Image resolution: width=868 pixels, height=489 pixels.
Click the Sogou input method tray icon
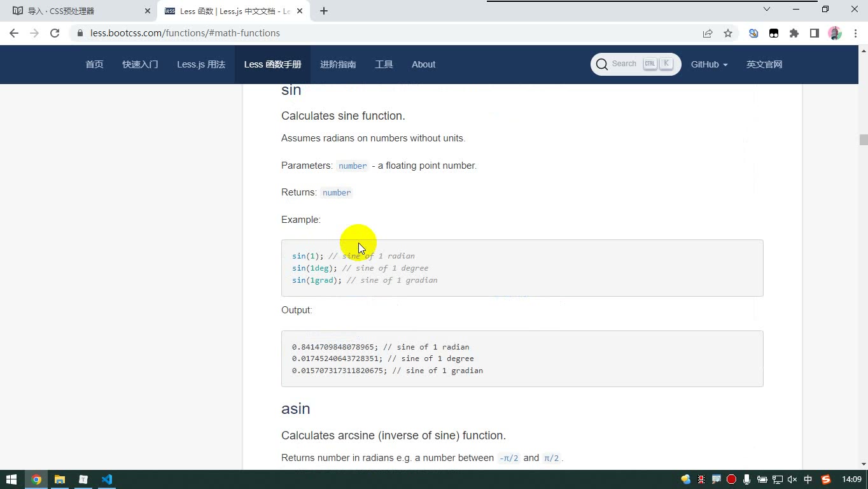coord(826,479)
